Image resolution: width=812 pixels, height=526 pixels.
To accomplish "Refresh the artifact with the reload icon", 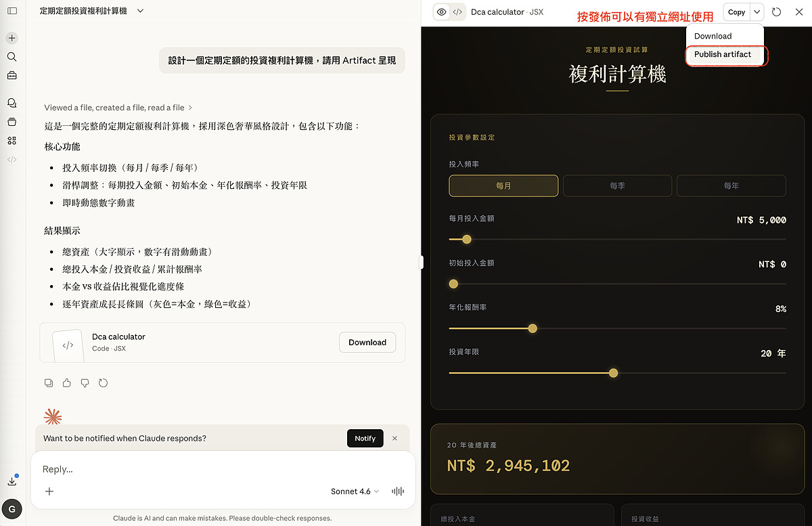I will click(x=777, y=12).
